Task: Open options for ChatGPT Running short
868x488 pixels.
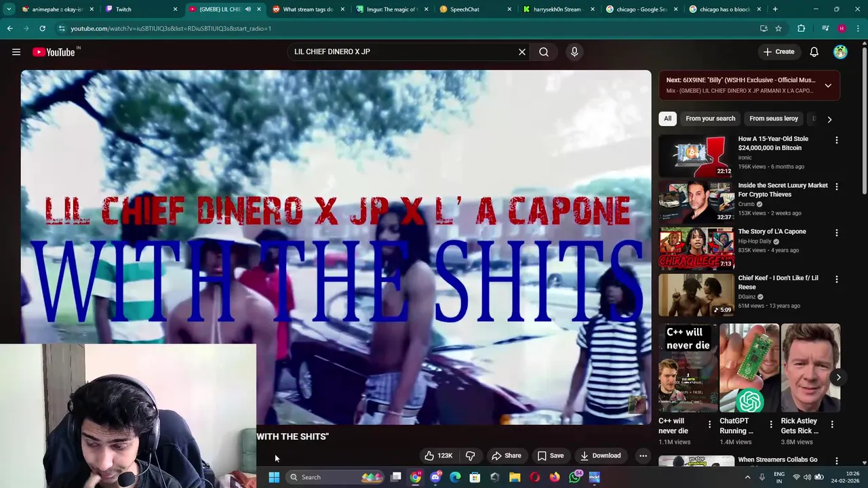Action: [770, 424]
